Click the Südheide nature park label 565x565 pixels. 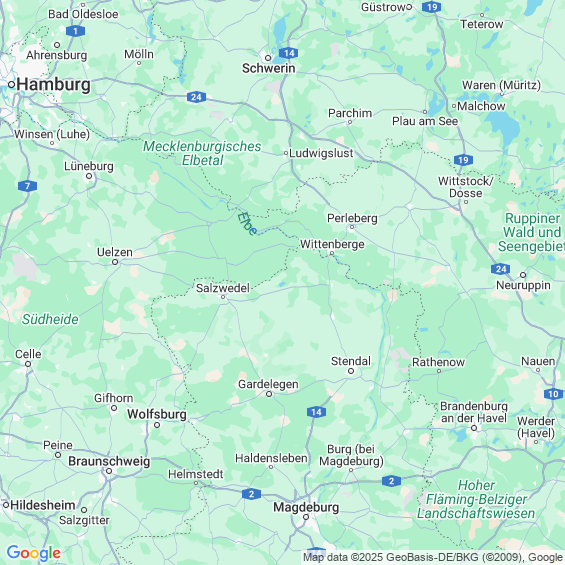coord(50,319)
